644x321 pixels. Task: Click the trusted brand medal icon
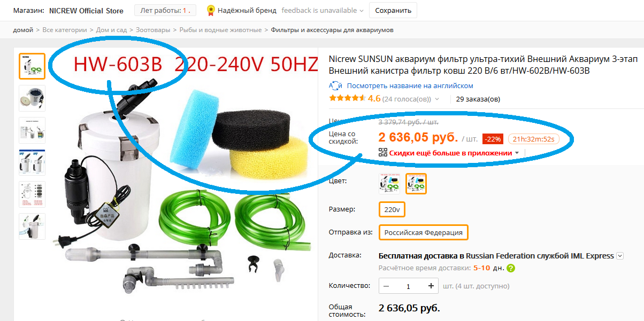click(x=211, y=10)
